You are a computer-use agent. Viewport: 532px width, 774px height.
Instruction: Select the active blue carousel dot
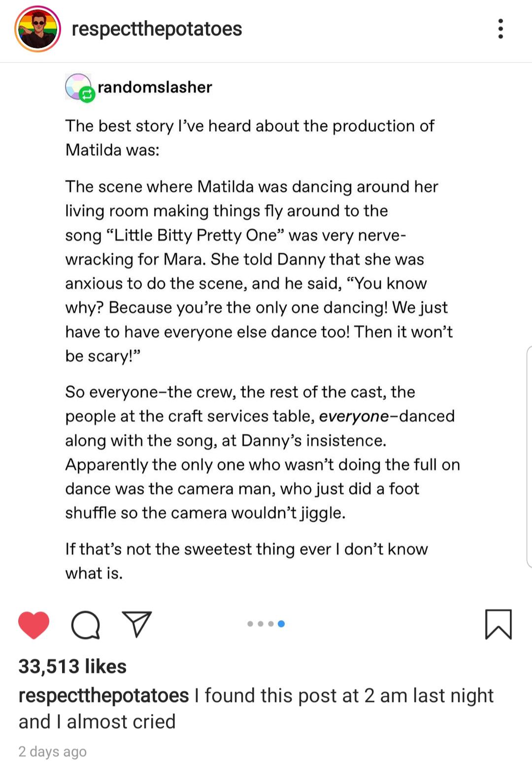point(281,624)
